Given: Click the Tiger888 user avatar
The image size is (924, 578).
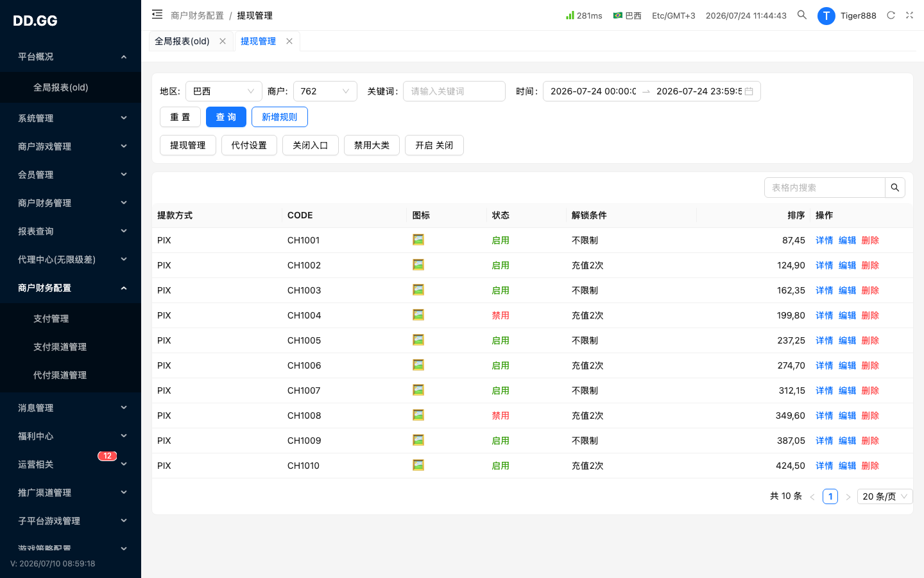Looking at the screenshot, I should [x=826, y=15].
